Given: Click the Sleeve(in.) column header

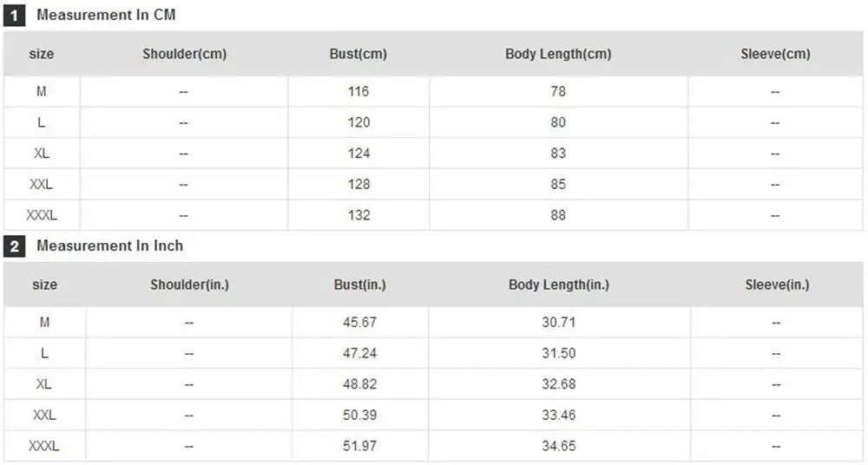Looking at the screenshot, I should pos(777,285).
